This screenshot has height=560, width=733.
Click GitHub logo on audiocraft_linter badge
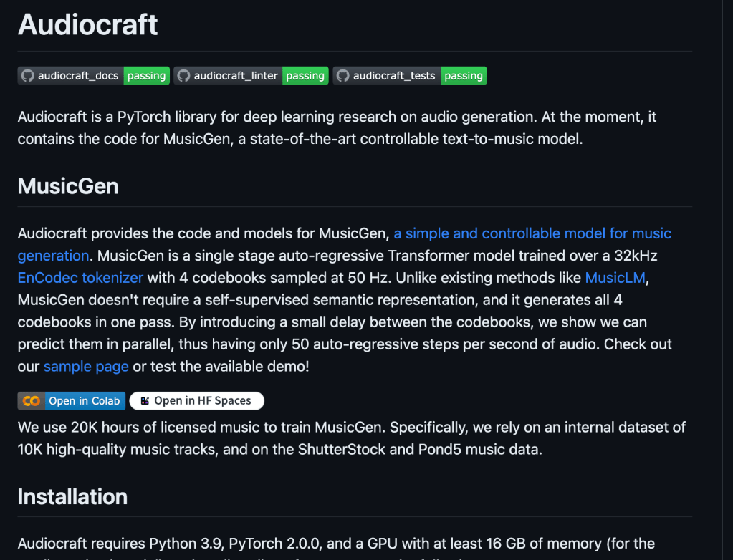pyautogui.click(x=184, y=76)
